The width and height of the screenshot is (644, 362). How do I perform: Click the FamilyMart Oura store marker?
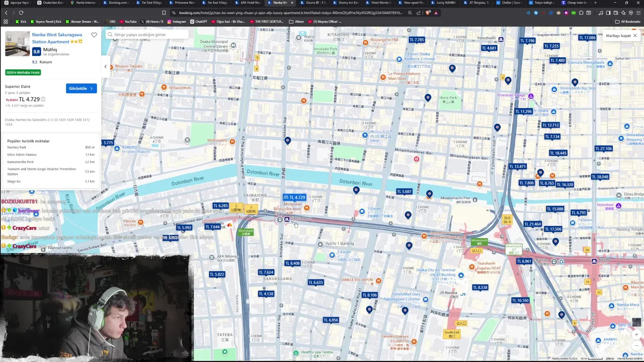point(425,300)
